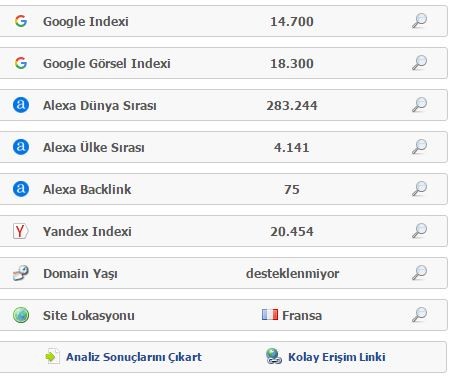Screen dimensions: 456x377
Task: Open the Alexa Backlink magnifier icon
Action: point(419,189)
